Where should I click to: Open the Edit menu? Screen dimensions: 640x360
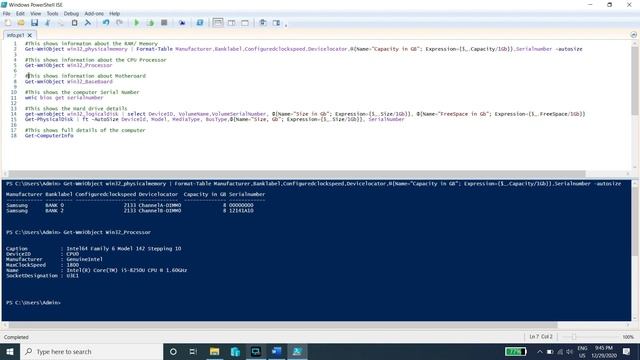[20, 13]
